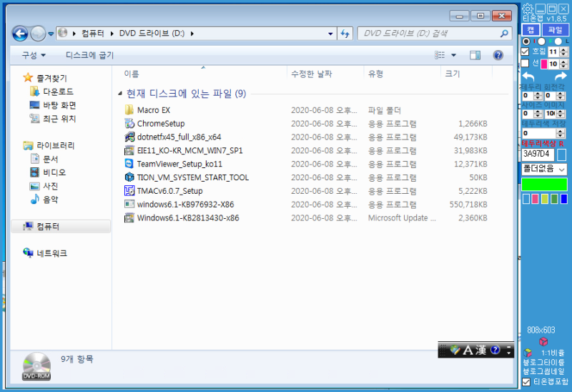Open the view options dropdown arrow
572x392 pixels.
[x=453, y=55]
